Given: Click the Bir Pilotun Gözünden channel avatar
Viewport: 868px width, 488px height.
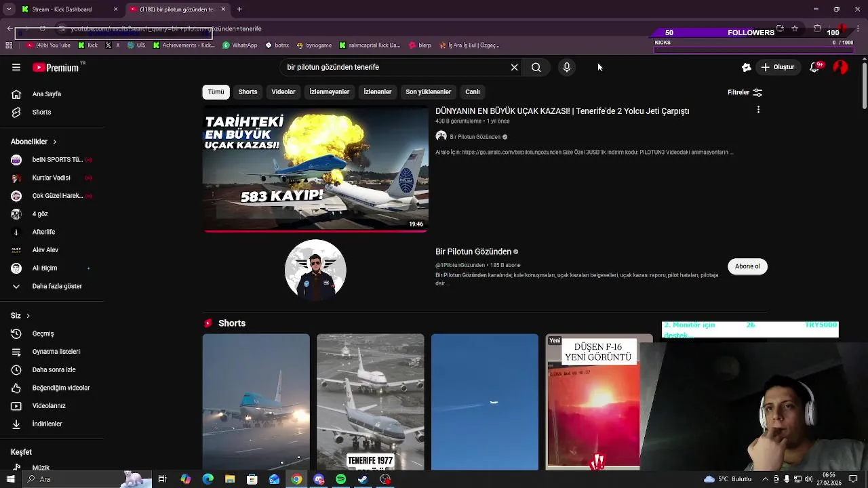Looking at the screenshot, I should [315, 269].
